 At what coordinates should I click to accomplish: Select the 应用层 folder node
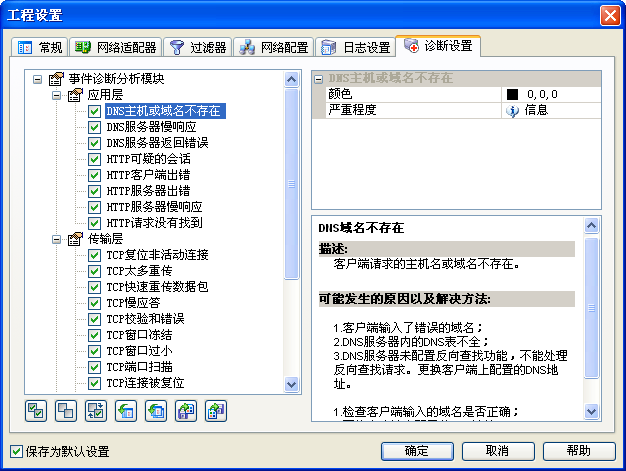(x=105, y=95)
